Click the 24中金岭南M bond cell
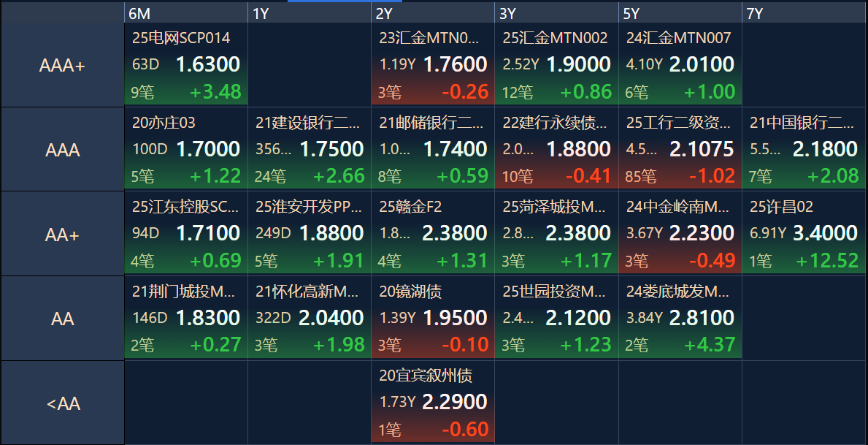Screen dimensions: 868x445 pyautogui.click(x=680, y=234)
